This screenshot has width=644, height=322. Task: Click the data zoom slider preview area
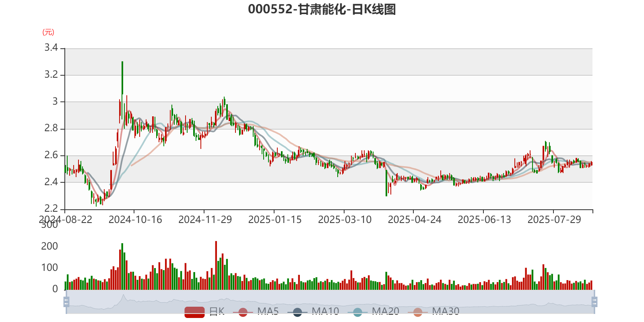point(330,302)
